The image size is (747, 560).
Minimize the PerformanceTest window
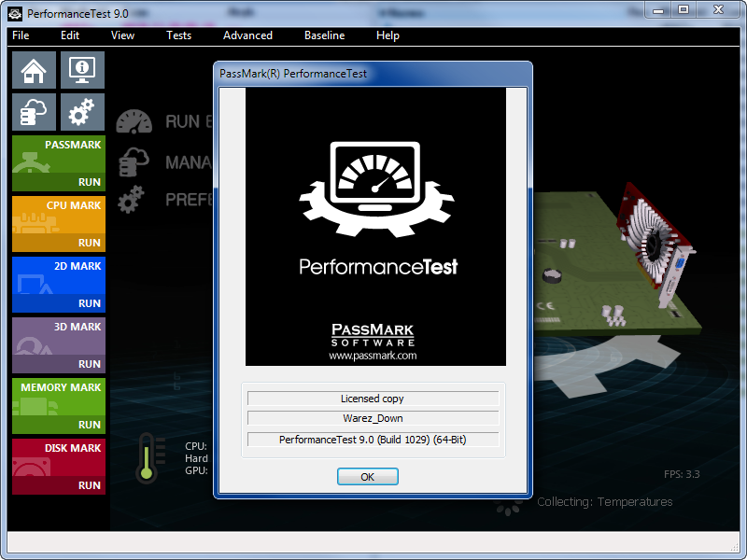click(658, 9)
